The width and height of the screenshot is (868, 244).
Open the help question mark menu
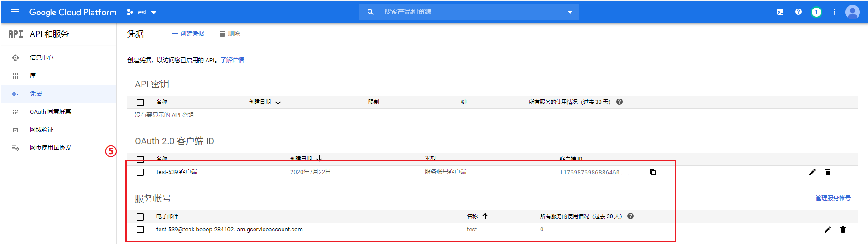798,12
